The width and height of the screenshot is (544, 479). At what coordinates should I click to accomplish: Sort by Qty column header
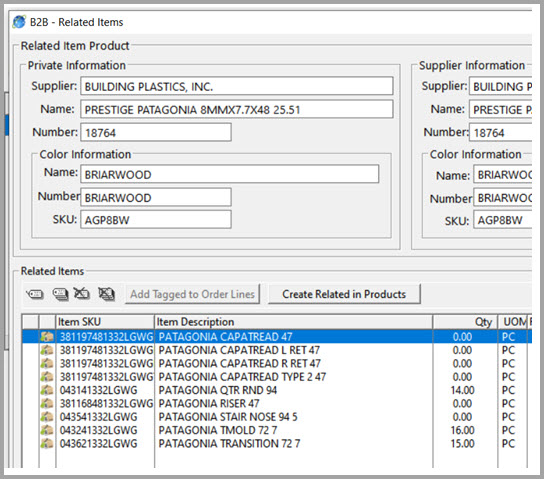465,322
